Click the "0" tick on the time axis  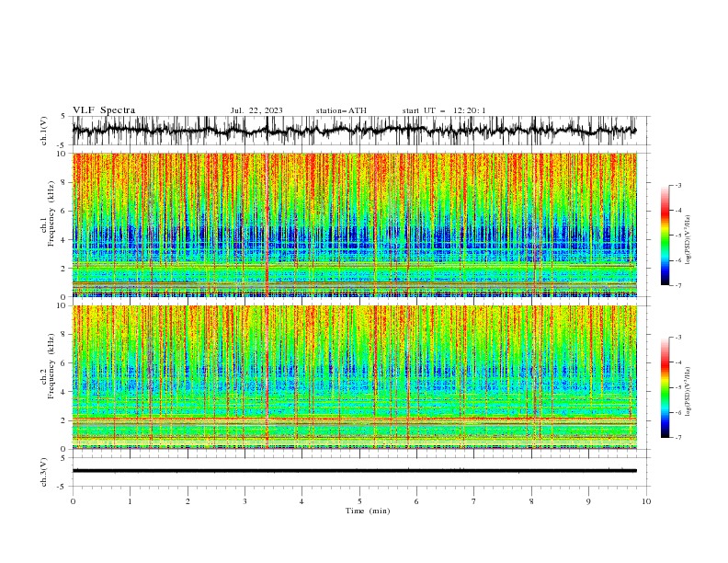[x=73, y=501]
